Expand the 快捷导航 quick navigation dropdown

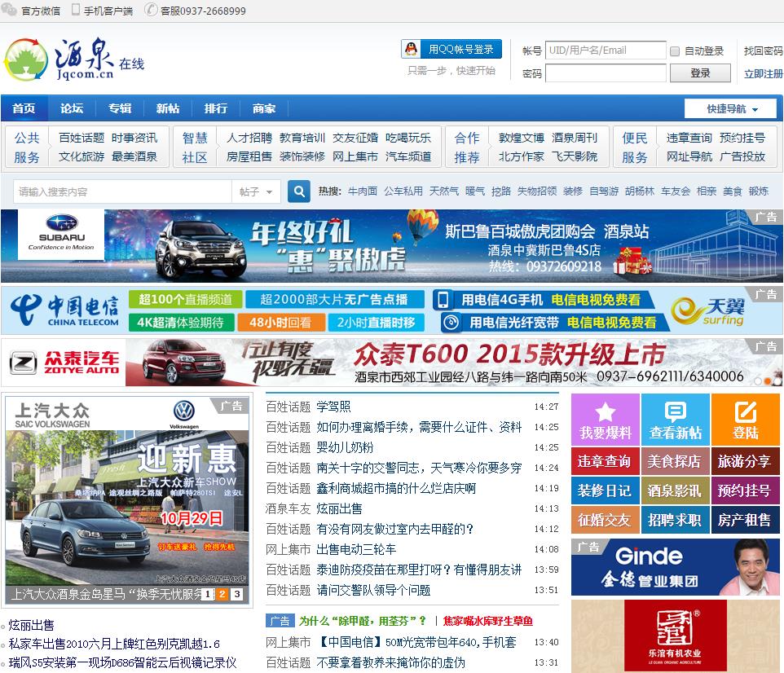[x=730, y=108]
